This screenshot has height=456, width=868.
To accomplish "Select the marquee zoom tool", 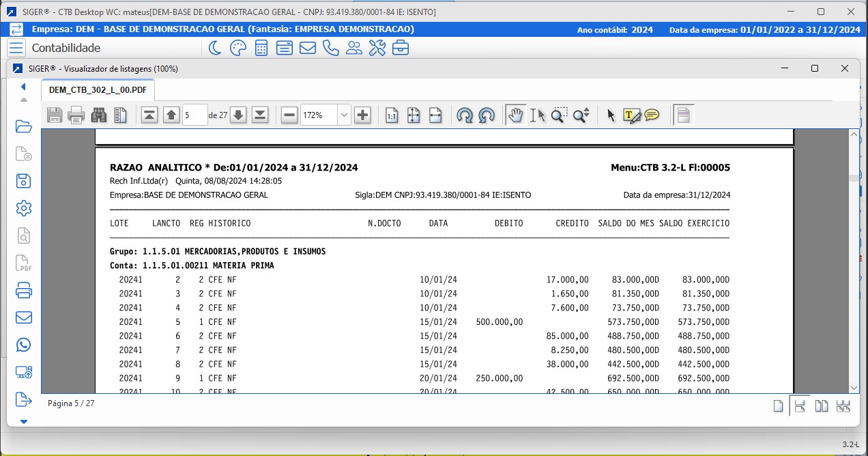I will [559, 115].
